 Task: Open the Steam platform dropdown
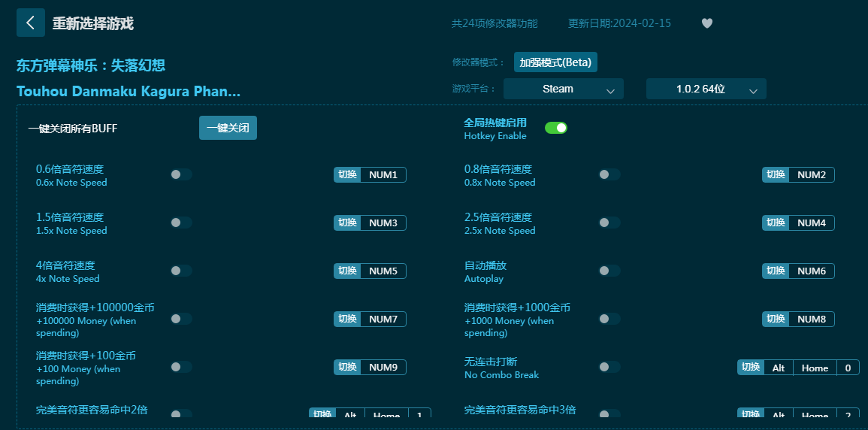pyautogui.click(x=564, y=89)
